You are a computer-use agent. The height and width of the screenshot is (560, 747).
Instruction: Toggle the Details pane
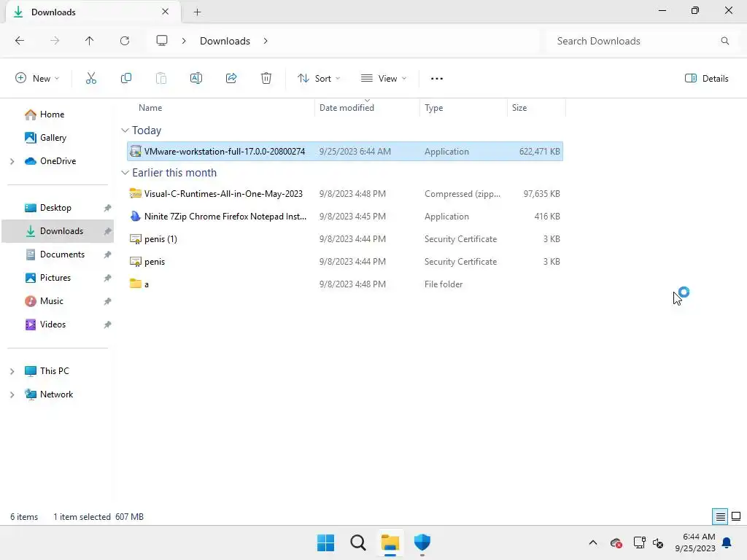(706, 79)
